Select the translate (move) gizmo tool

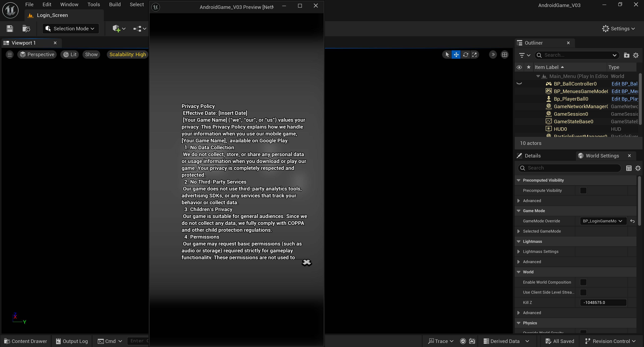tap(456, 55)
